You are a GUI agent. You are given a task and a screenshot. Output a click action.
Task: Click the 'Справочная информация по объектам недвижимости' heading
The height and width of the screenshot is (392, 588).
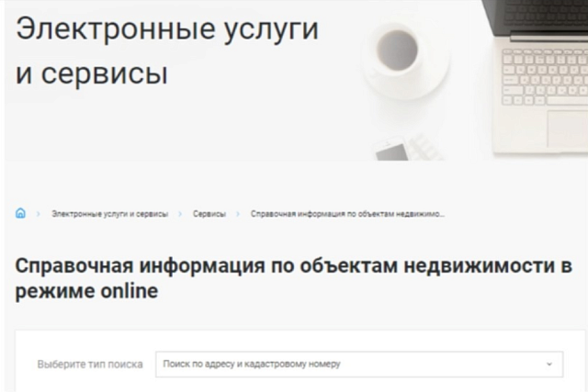pyautogui.click(x=294, y=278)
